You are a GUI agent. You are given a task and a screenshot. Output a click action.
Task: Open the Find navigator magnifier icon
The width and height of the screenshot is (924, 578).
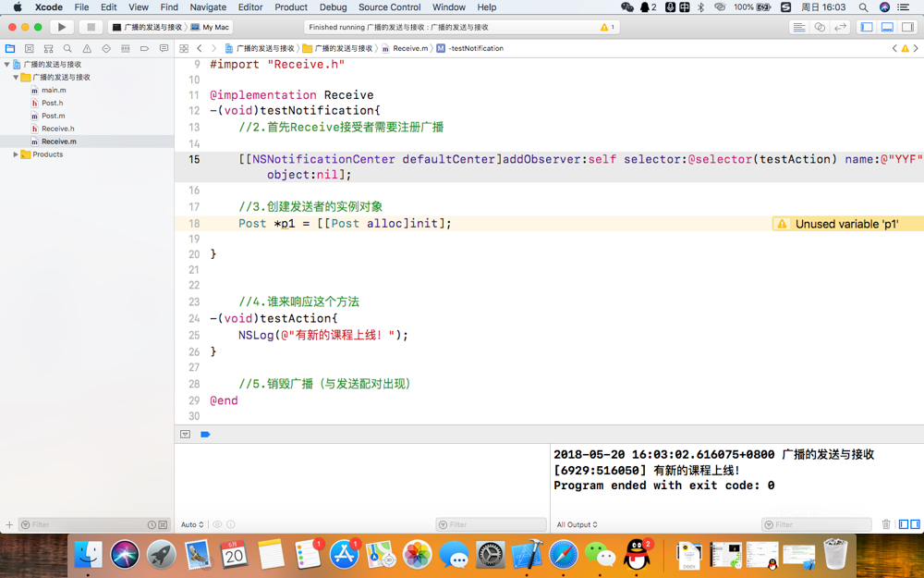tap(67, 48)
